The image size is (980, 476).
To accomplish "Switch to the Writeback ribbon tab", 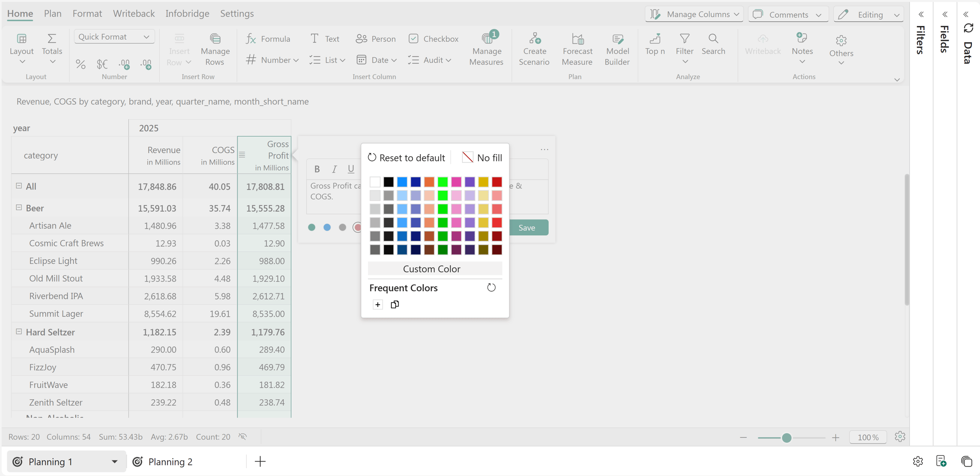I will point(134,13).
